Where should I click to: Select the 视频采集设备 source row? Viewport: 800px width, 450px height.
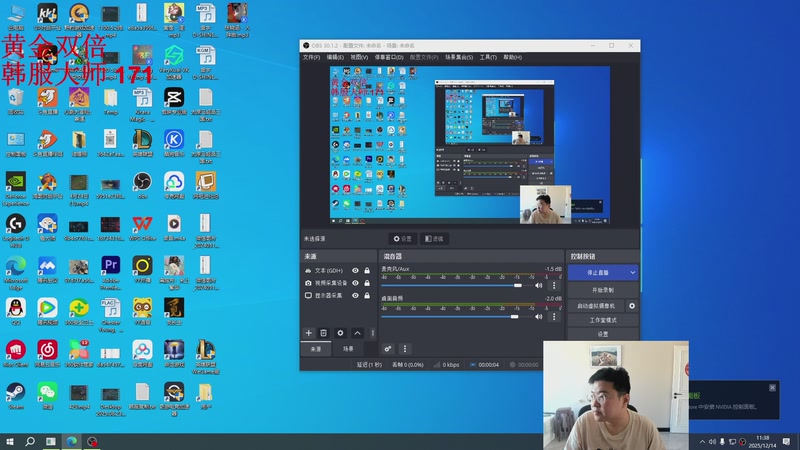339,283
